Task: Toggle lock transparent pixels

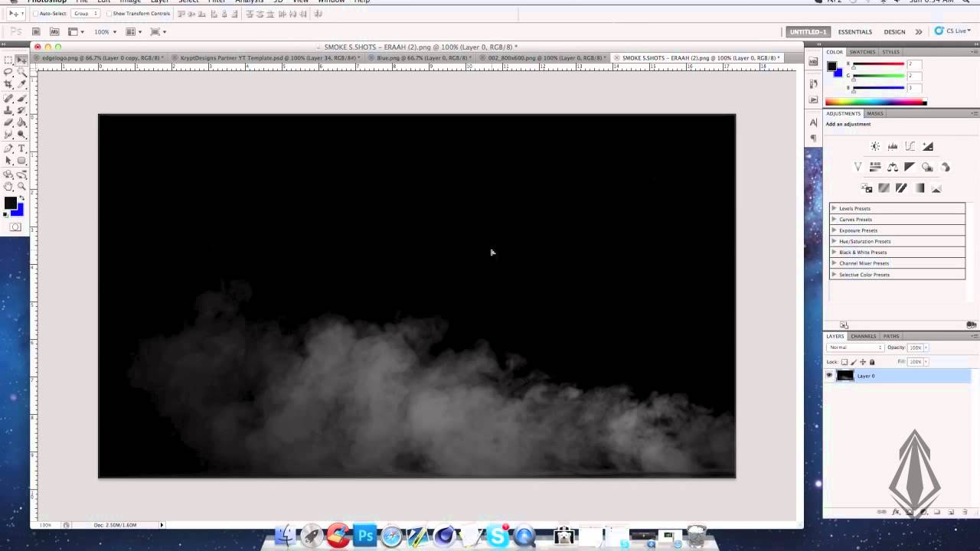Action: point(844,362)
